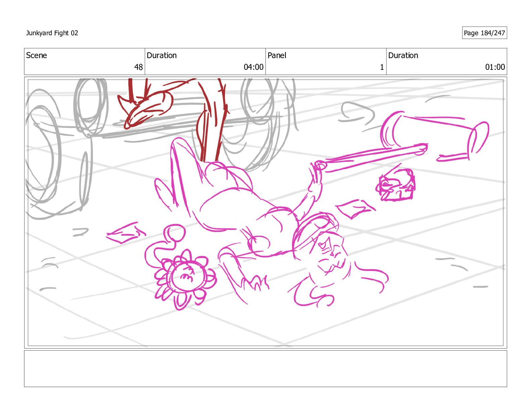
Task: Click the panel duration value '01:00'
Action: (x=495, y=67)
